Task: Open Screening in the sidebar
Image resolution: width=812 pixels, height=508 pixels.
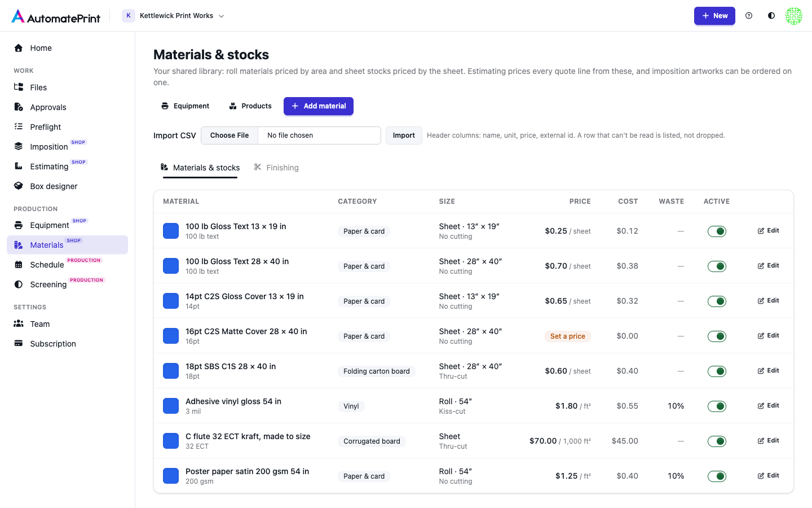Action: [x=68, y=284]
